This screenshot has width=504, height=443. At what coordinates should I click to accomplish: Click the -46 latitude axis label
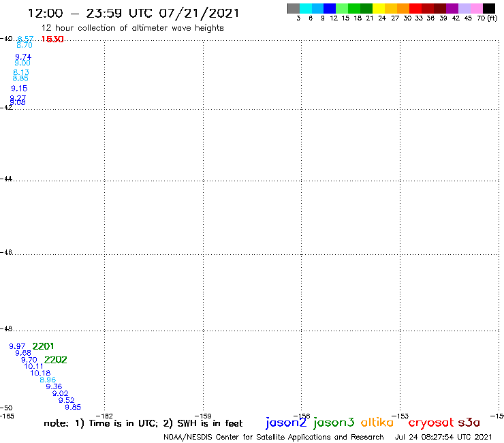coord(6,252)
